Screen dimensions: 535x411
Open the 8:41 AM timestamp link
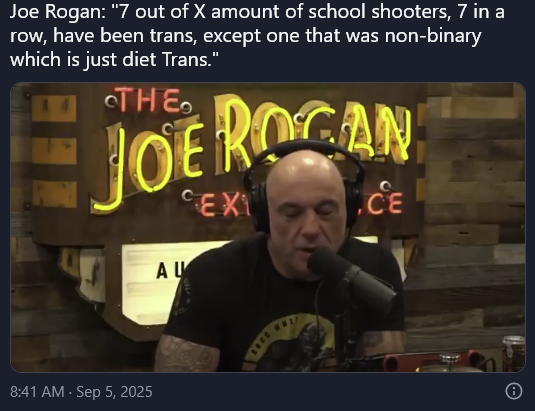[37, 392]
